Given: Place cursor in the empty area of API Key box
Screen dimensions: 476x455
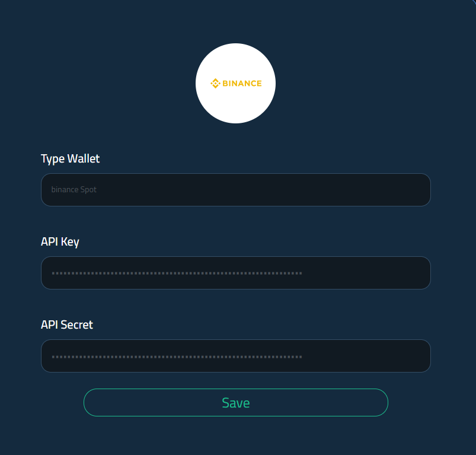Looking at the screenshot, I should pos(365,273).
